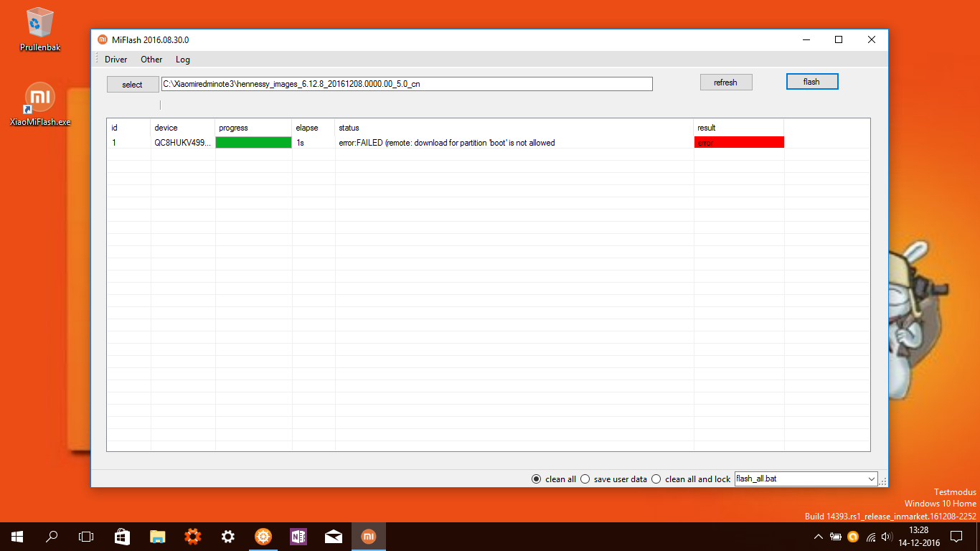Viewport: 980px width, 551px height.
Task: Click the '1s' elapse value
Action: coord(301,143)
